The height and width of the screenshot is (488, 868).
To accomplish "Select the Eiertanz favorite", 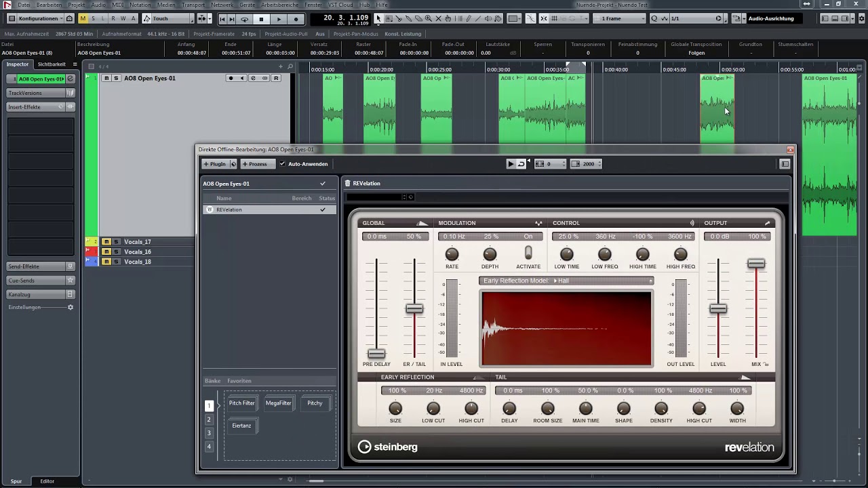I will (241, 426).
